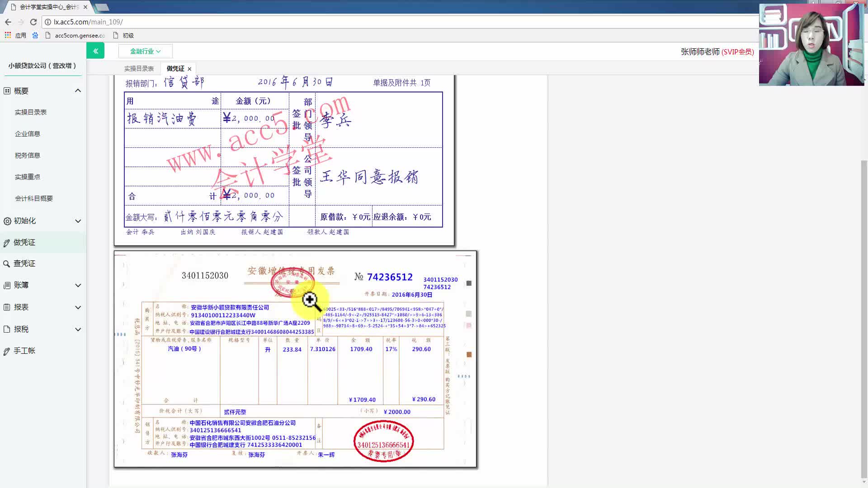The image size is (868, 488).
Task: Click the 概要 grid icon
Action: 6,91
